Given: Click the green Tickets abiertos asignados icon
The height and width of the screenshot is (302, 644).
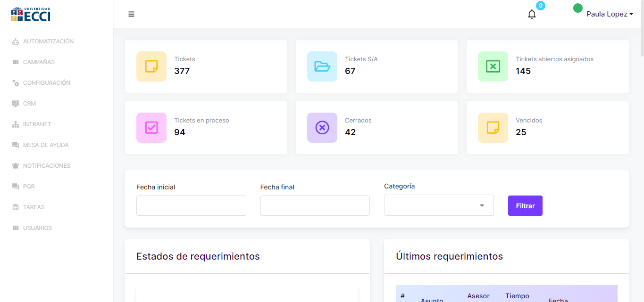Looking at the screenshot, I should coord(493,66).
